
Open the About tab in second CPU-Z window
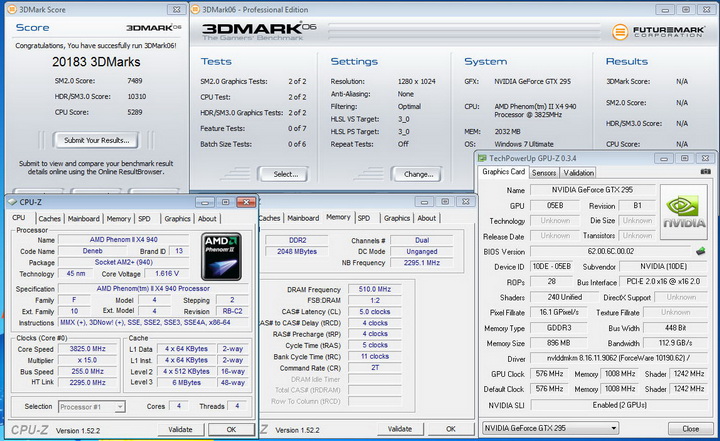[427, 218]
